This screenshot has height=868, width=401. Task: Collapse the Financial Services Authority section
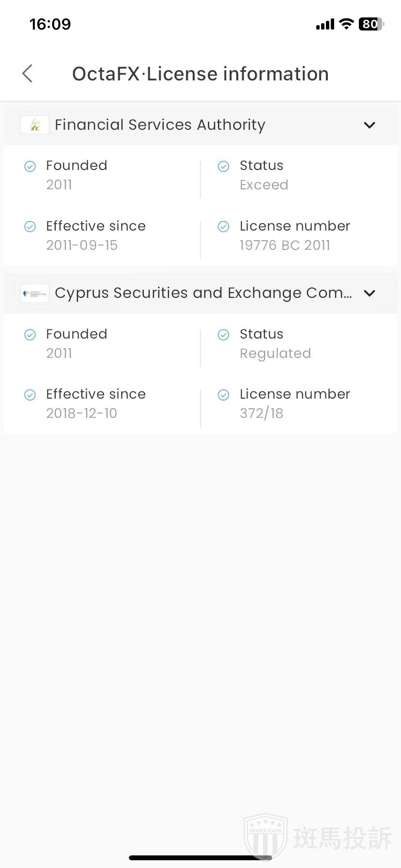[x=370, y=125]
